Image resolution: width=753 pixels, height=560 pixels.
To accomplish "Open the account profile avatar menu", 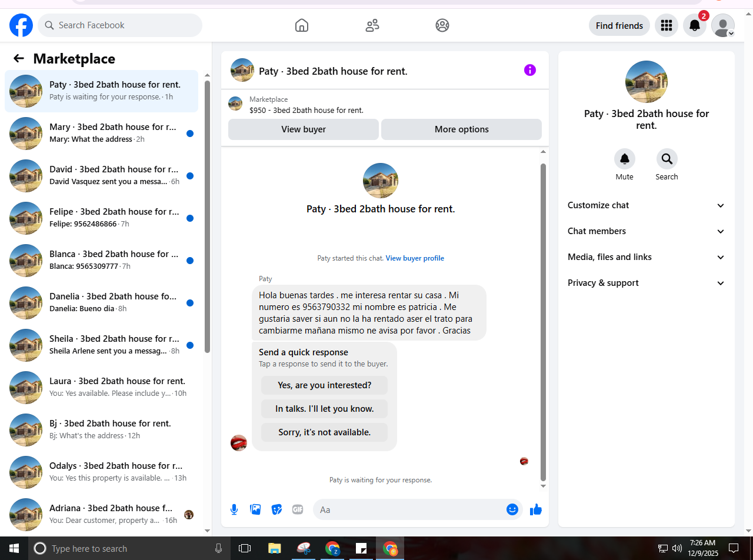I will tap(723, 25).
